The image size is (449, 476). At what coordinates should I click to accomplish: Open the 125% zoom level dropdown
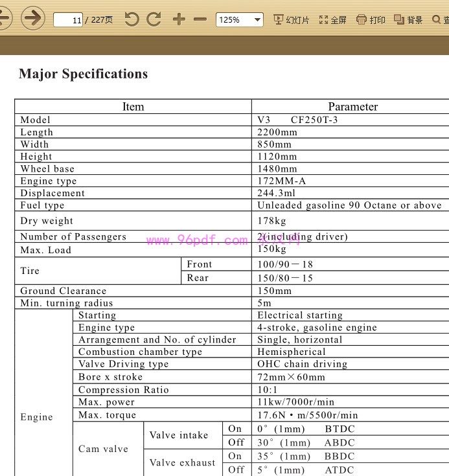[239, 19]
